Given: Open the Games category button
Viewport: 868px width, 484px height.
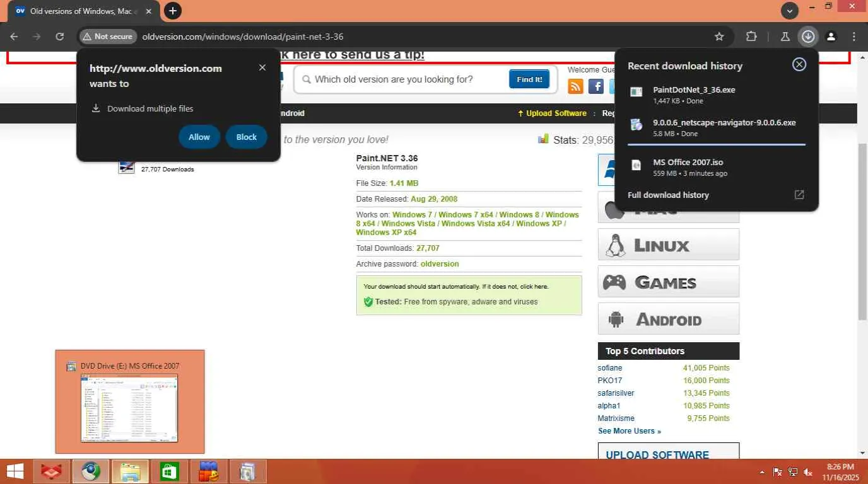Looking at the screenshot, I should (x=669, y=282).
